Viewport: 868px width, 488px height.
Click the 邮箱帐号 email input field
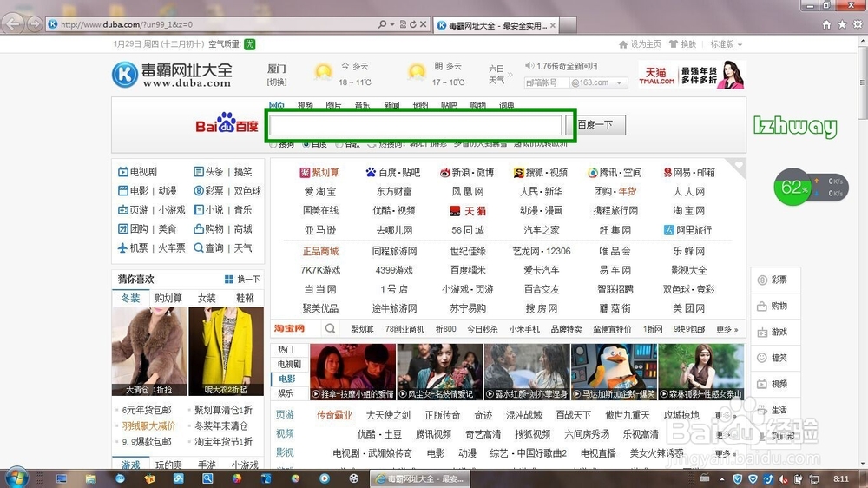[x=546, y=82]
